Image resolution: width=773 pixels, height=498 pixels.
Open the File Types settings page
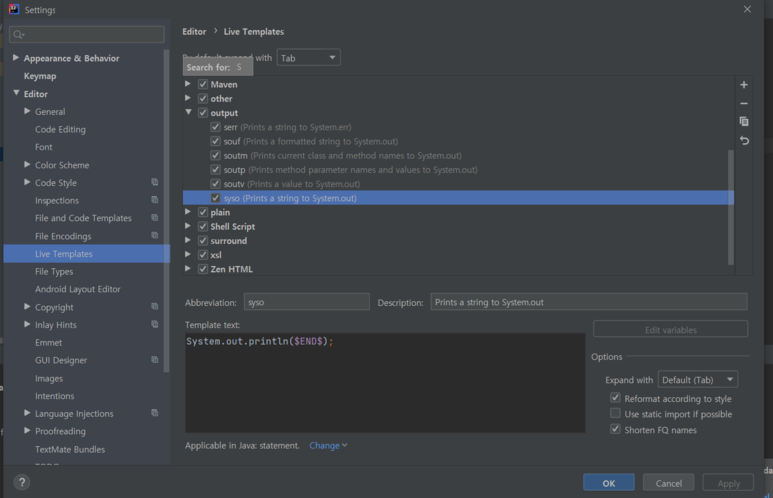[54, 271]
